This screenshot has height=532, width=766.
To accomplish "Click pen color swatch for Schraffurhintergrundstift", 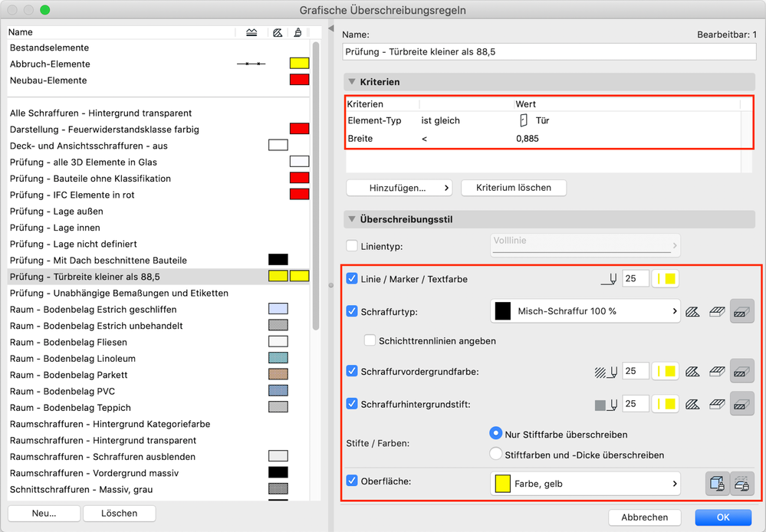I will pyautogui.click(x=666, y=404).
